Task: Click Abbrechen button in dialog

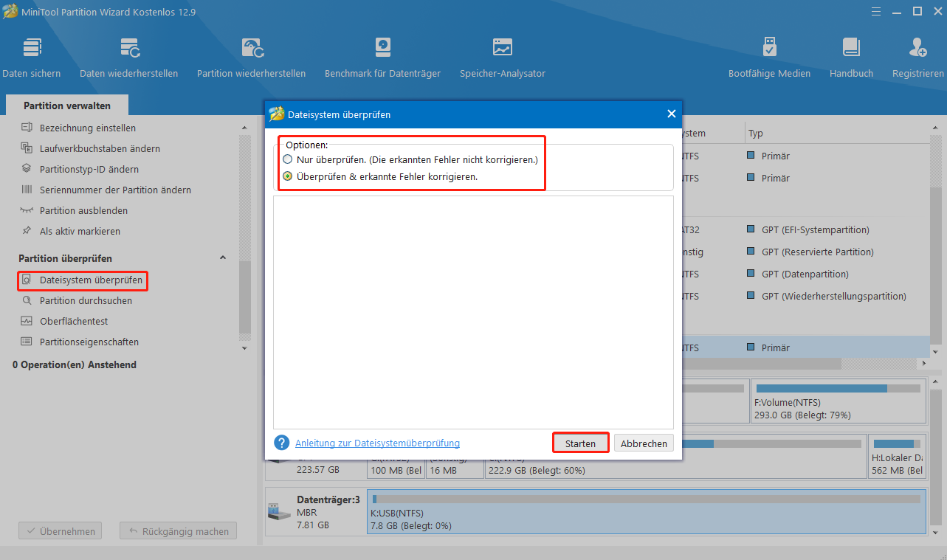Action: pos(644,443)
